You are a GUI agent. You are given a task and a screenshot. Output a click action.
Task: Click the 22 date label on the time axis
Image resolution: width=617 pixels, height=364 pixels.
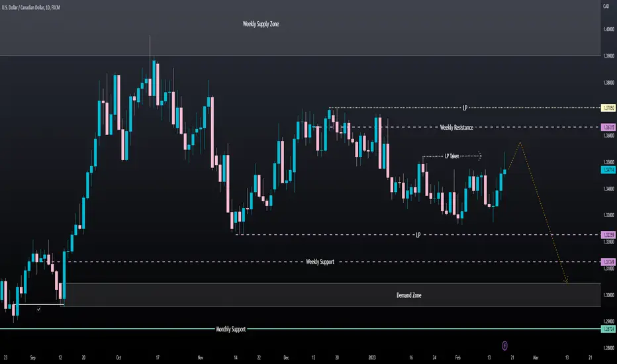click(259, 357)
